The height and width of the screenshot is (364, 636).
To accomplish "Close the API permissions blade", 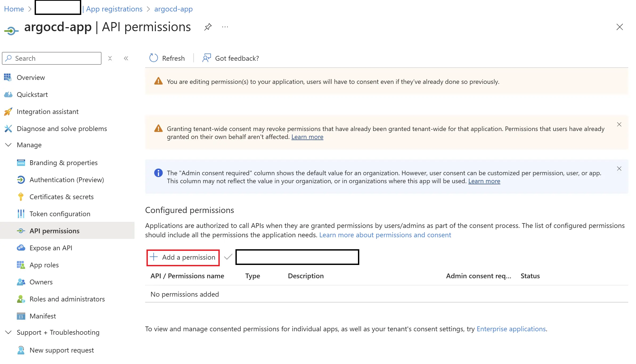I will pos(619,27).
